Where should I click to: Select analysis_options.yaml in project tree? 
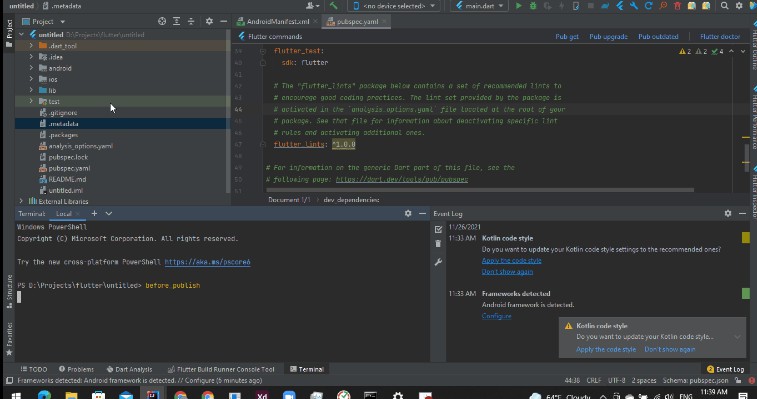click(x=81, y=146)
